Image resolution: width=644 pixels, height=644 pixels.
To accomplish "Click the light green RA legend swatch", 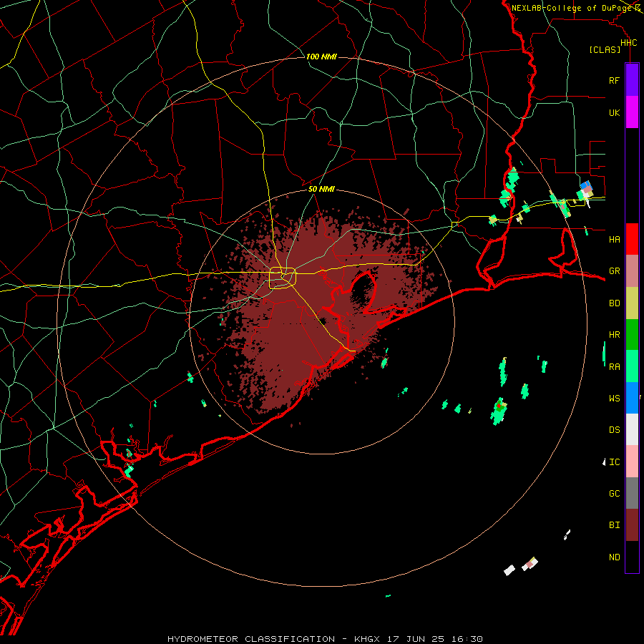I will click(632, 366).
